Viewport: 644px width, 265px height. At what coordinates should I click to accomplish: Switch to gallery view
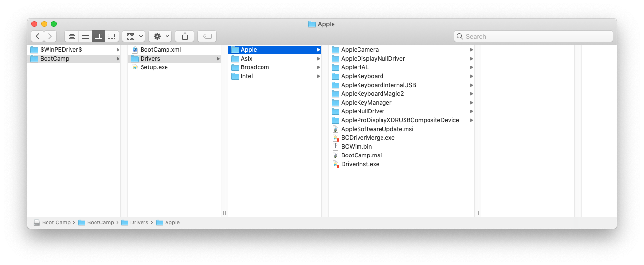(x=112, y=36)
